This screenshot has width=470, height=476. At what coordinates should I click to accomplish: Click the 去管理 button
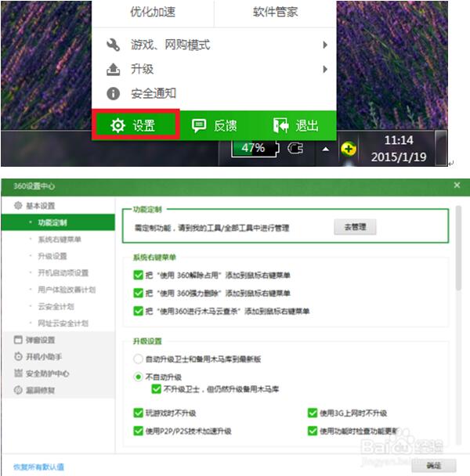tap(355, 227)
